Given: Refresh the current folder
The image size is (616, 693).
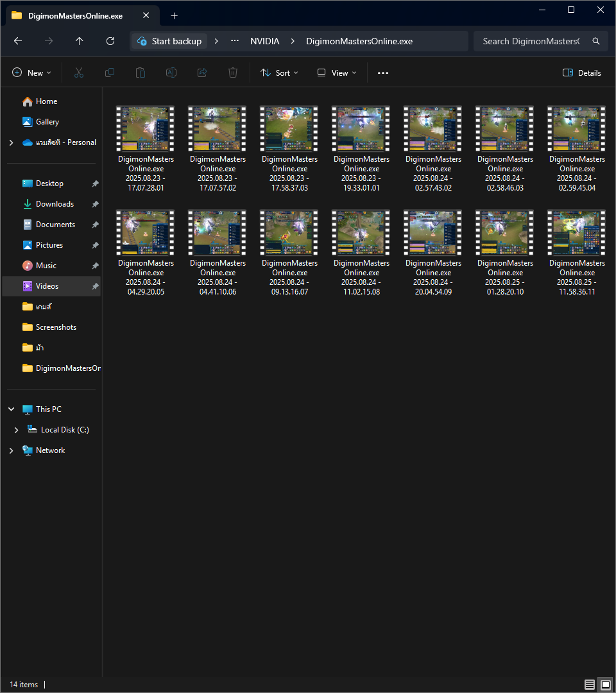Looking at the screenshot, I should click(x=110, y=41).
